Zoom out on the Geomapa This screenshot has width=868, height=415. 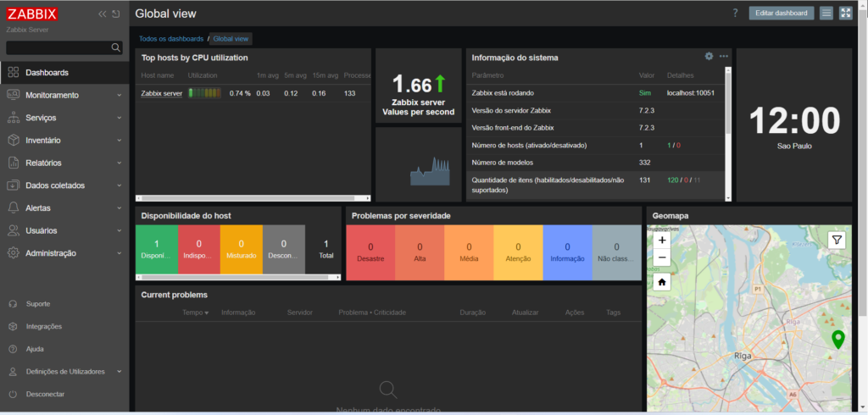662,257
